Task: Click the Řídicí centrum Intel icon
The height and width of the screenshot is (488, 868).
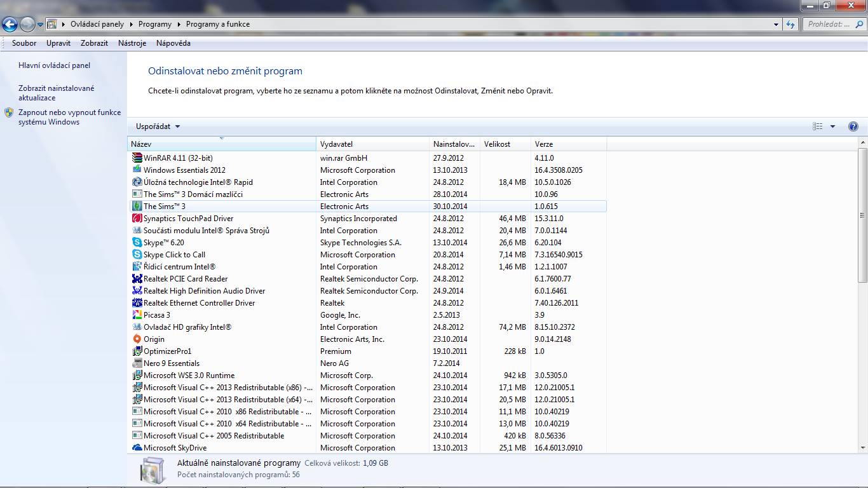Action: click(137, 266)
